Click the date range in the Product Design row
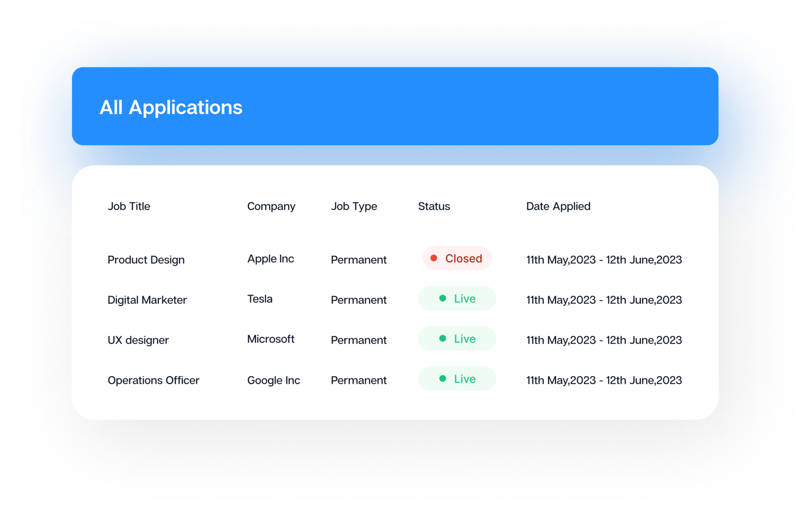The width and height of the screenshot is (812, 518). 603,260
